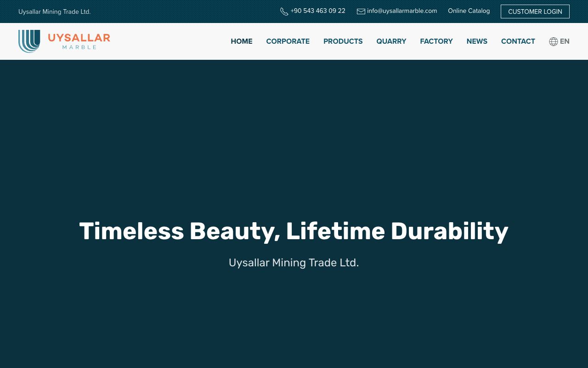Click the globe language icon

(554, 41)
